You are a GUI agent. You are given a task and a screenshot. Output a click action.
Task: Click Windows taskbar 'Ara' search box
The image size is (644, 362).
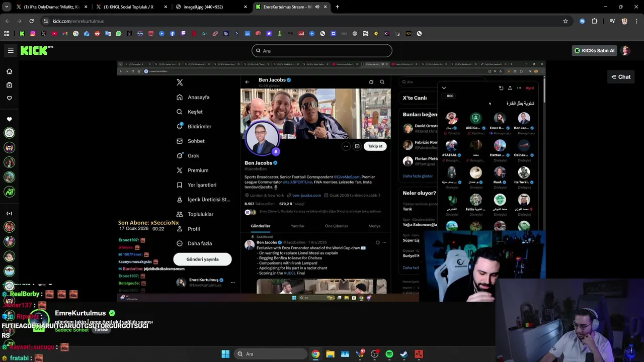point(271,354)
